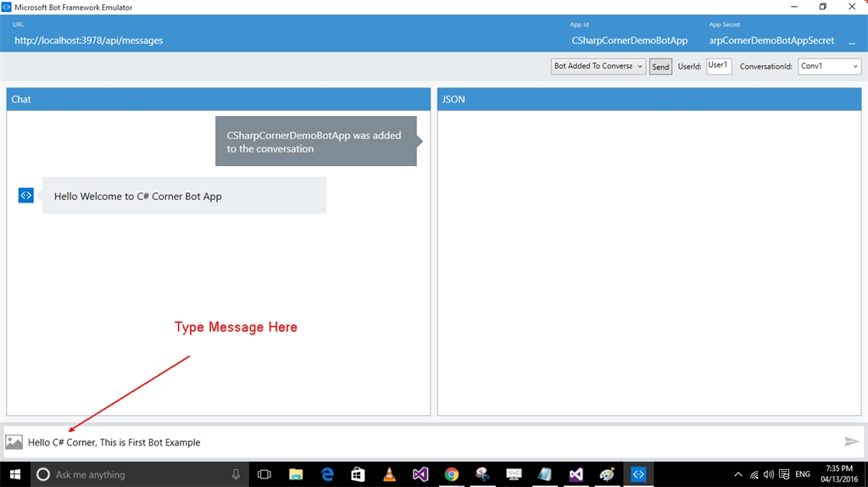The image size is (868, 487).
Task: Open the clock showing 7:35 PM
Action: click(839, 473)
